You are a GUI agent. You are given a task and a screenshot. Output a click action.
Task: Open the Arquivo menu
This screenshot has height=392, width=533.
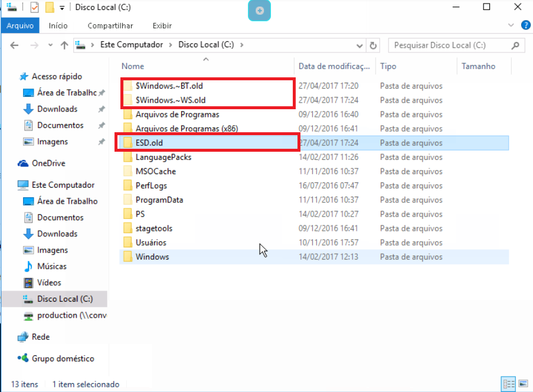tap(20, 25)
